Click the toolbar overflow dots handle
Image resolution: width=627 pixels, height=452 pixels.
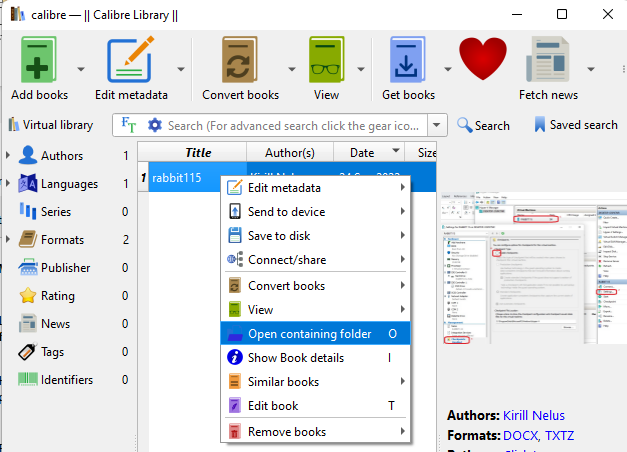623,69
